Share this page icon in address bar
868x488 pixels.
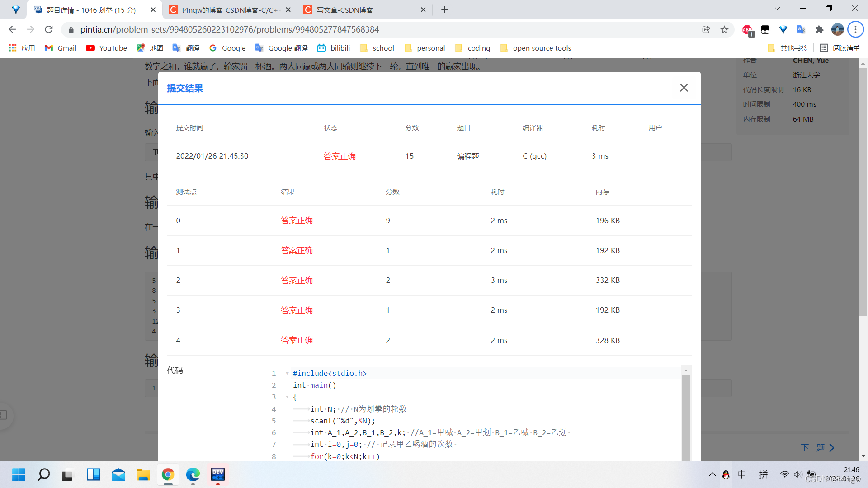pyautogui.click(x=706, y=29)
